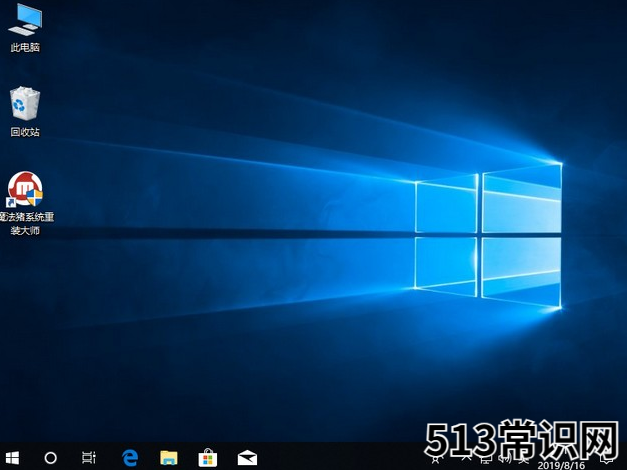
Task: Expand the hidden tray icons chevron
Action: click(465, 458)
